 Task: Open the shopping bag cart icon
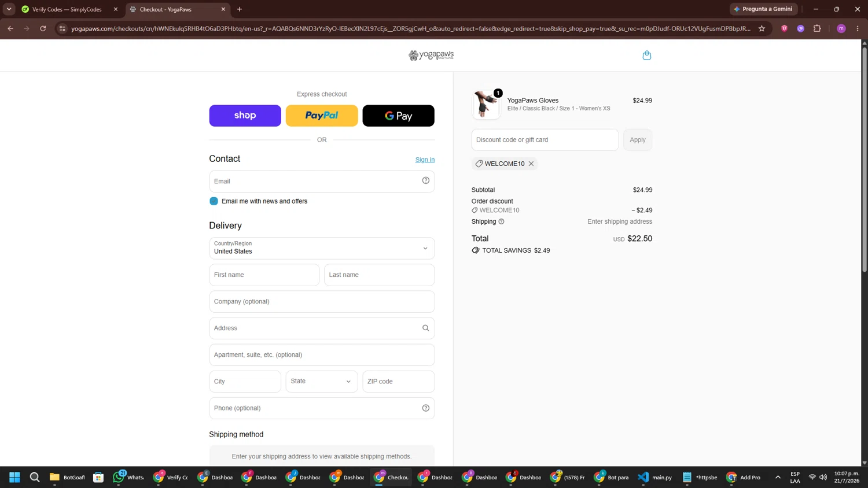point(647,56)
